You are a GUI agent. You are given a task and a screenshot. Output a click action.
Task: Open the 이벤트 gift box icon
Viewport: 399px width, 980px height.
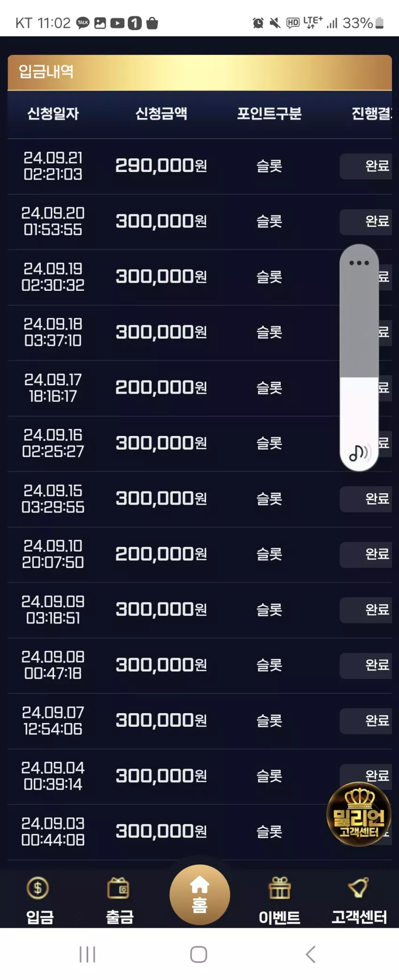click(279, 888)
